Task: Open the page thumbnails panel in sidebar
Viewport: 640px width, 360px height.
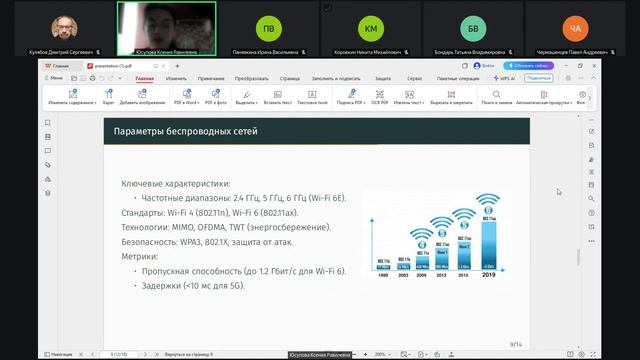Action: [x=48, y=137]
